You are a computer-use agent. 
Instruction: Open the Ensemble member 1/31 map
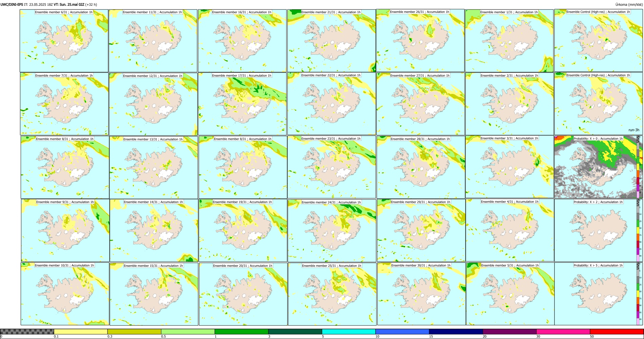(x=509, y=41)
